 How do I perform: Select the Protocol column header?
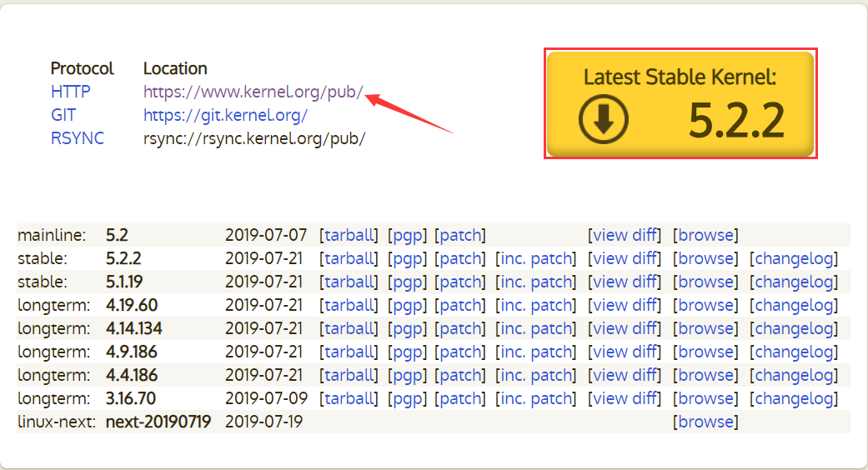click(x=82, y=68)
